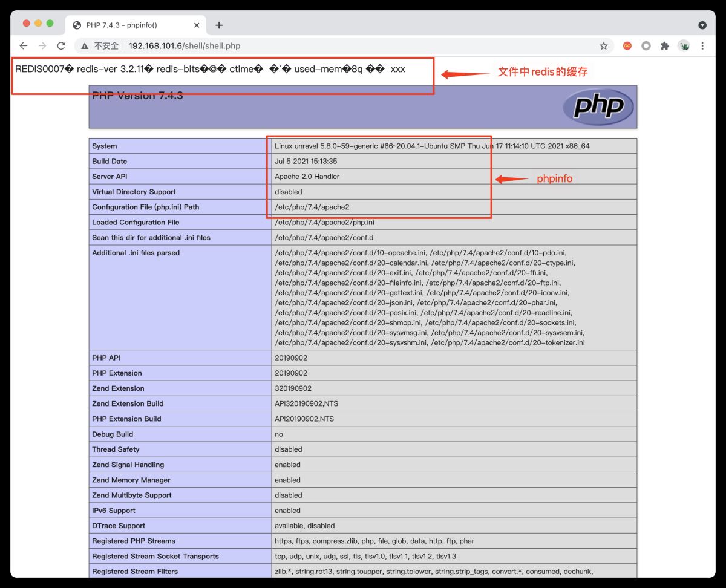Click the Zend Signal Handling label

tap(128, 465)
